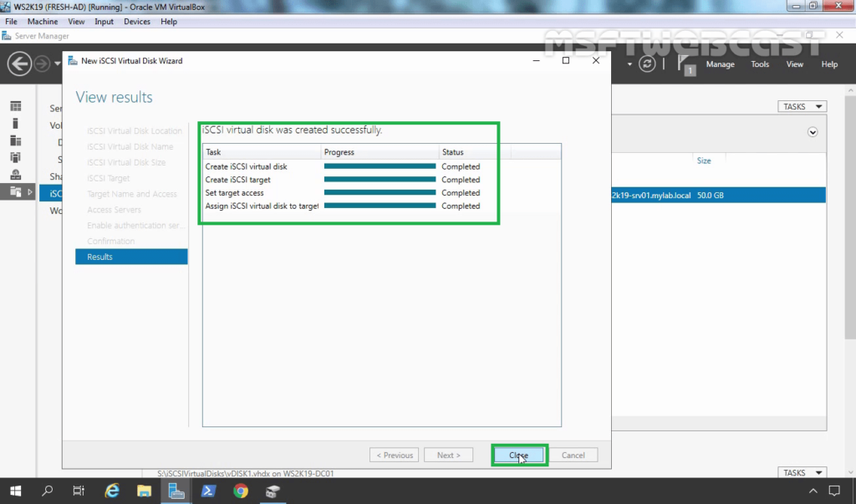Click the Task column header
Image resolution: width=856 pixels, height=504 pixels.
pyautogui.click(x=262, y=152)
